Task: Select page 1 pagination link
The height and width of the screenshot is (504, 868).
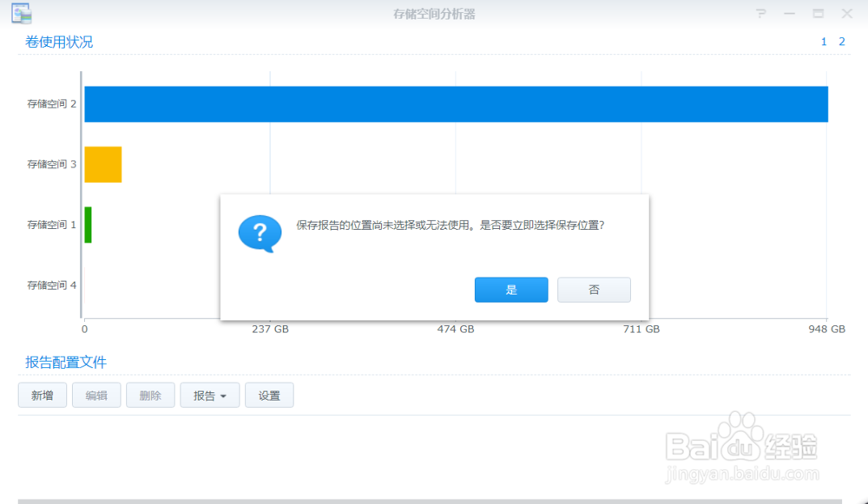Action: tap(823, 41)
